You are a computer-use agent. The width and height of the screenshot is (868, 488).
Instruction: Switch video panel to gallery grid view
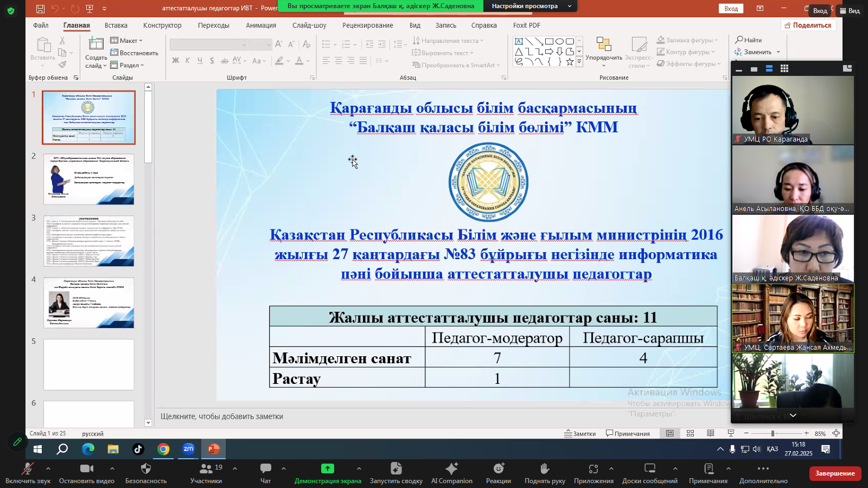coord(784,68)
